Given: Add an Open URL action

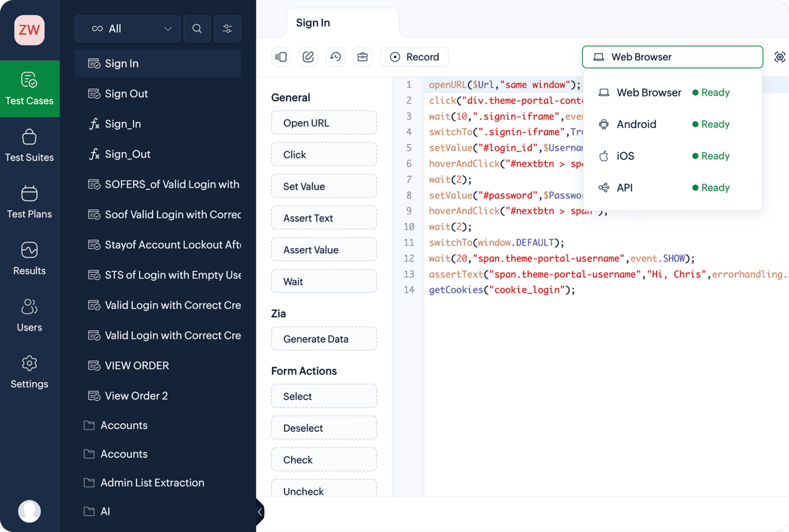Looking at the screenshot, I should pyautogui.click(x=324, y=123).
